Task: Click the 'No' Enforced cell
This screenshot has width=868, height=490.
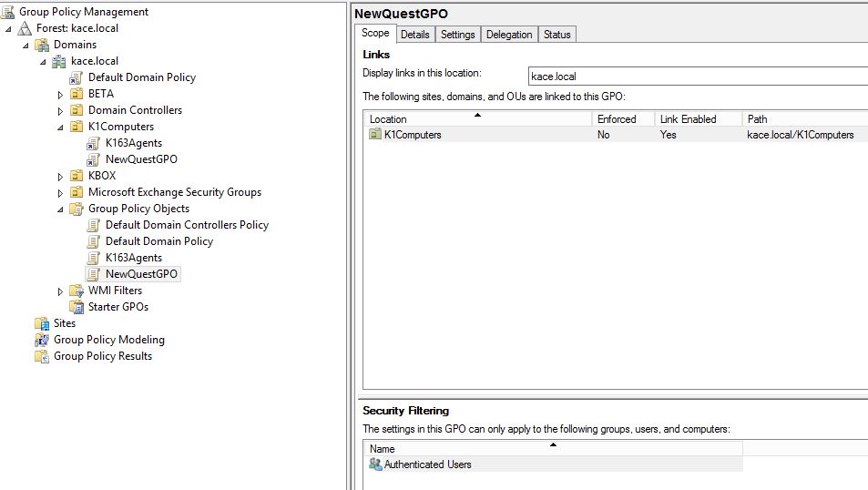Action: [x=603, y=135]
